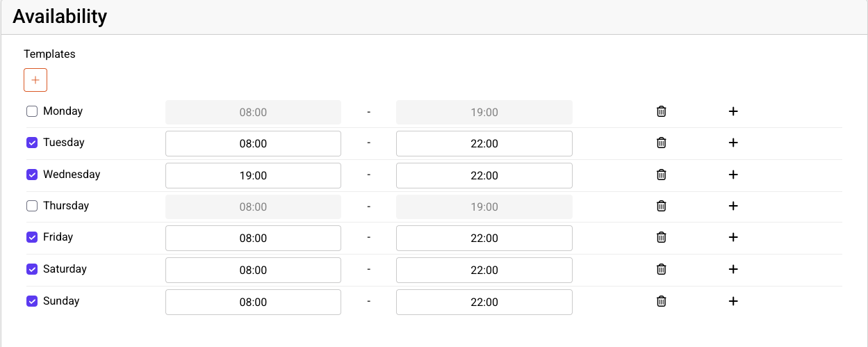868x347 pixels.
Task: Delete the Monday time slot
Action: (x=662, y=111)
